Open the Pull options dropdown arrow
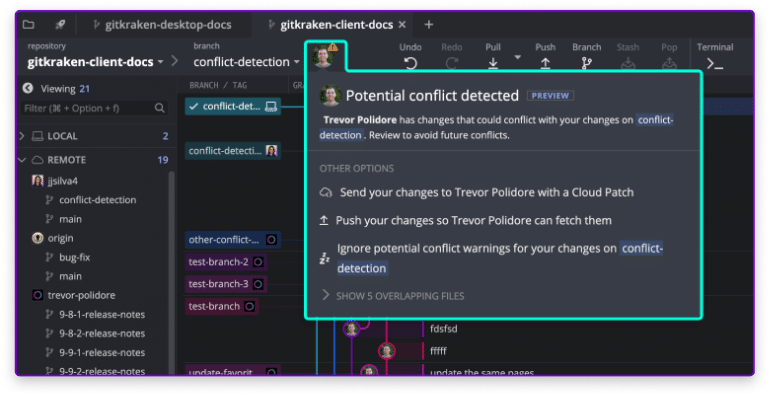The height and width of the screenshot is (397, 770). [x=517, y=57]
